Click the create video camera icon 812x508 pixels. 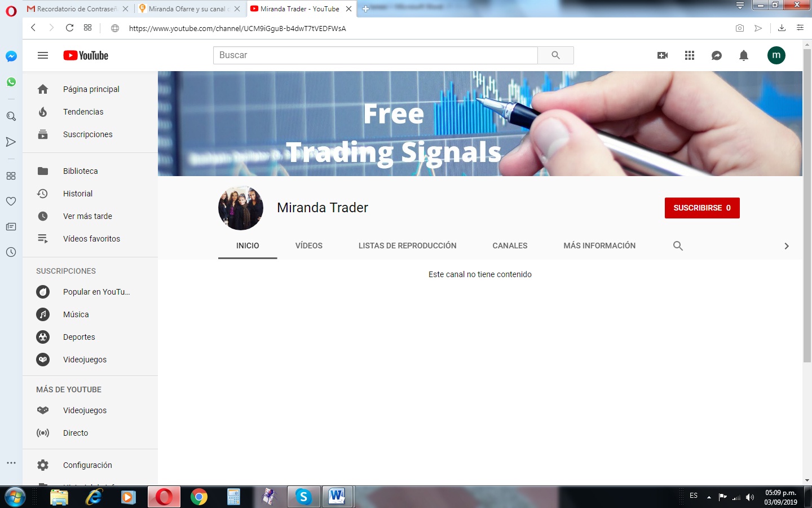(x=663, y=55)
